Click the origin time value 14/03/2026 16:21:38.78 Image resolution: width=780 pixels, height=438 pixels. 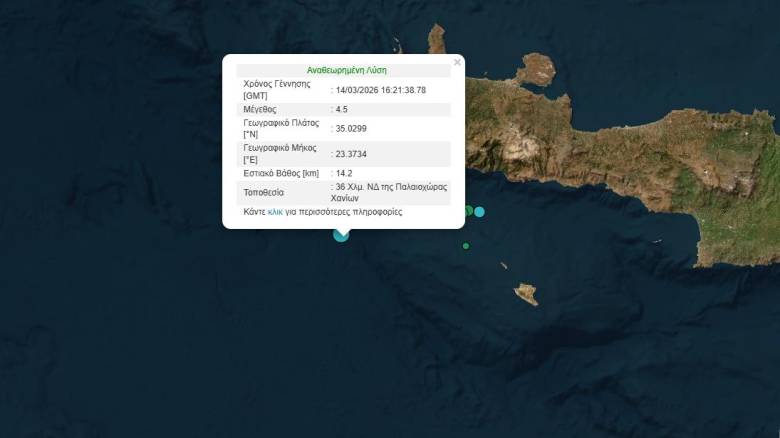click(x=381, y=90)
